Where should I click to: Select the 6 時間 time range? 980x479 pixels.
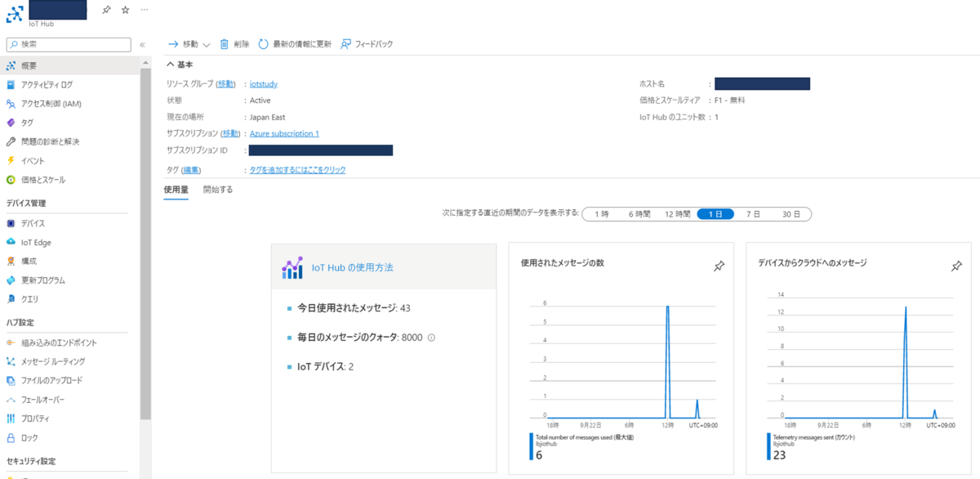[639, 213]
